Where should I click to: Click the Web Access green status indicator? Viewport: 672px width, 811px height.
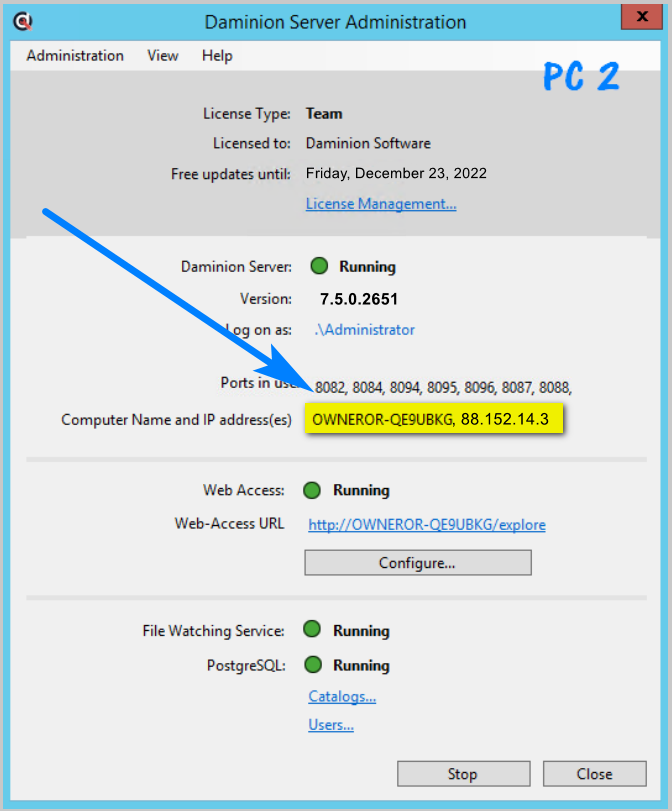[312, 490]
